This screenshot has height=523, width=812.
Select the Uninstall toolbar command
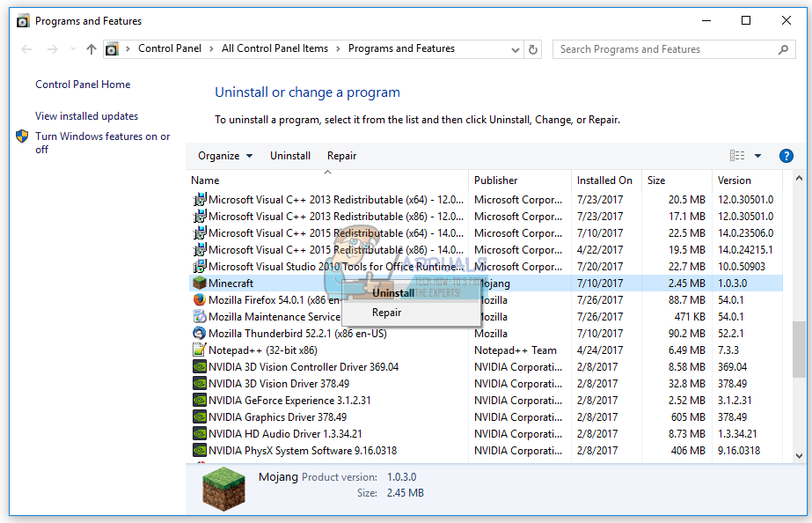pos(290,155)
